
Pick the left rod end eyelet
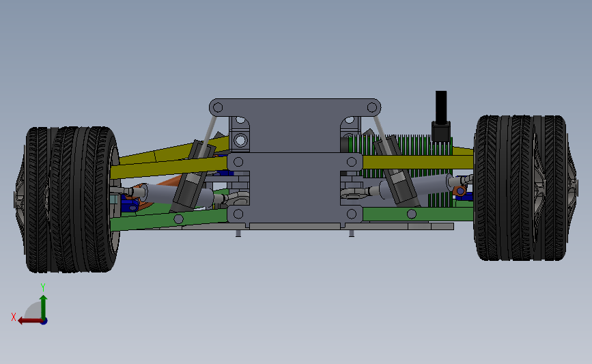[237, 197]
